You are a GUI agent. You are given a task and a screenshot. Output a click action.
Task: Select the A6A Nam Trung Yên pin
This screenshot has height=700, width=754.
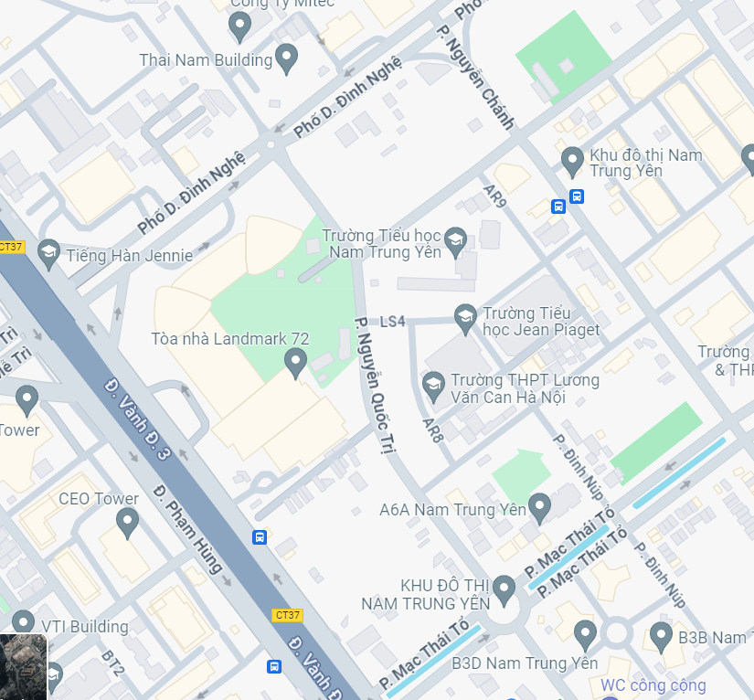pos(539,509)
